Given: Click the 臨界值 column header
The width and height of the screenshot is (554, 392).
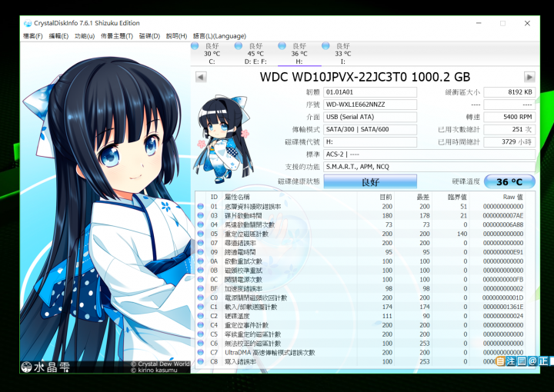Looking at the screenshot, I should [x=457, y=197].
